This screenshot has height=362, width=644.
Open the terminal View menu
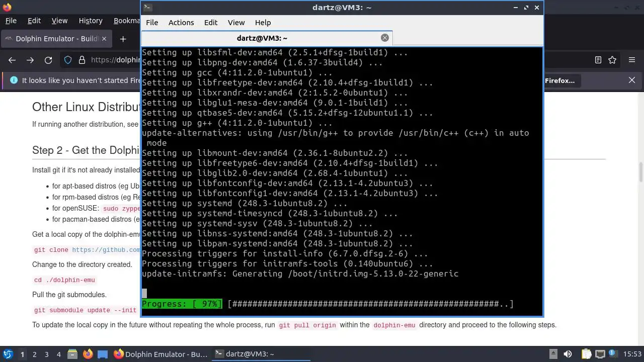coord(236,23)
